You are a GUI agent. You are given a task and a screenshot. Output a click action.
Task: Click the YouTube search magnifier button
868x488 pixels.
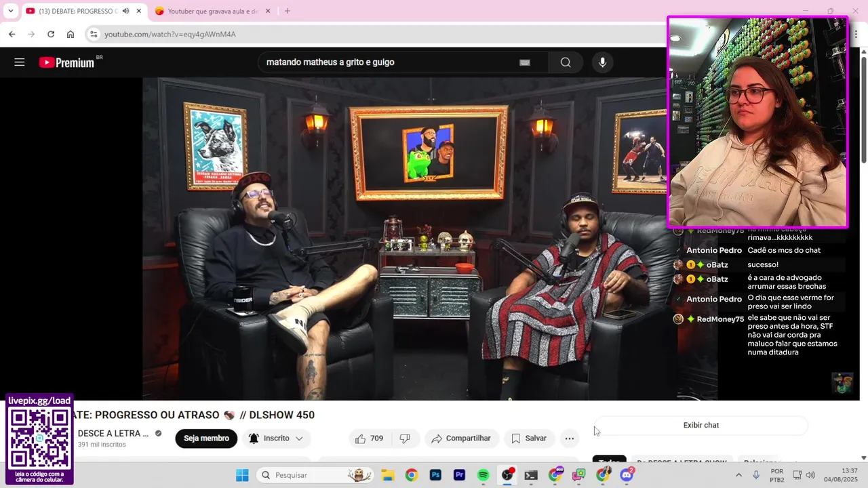(566, 62)
